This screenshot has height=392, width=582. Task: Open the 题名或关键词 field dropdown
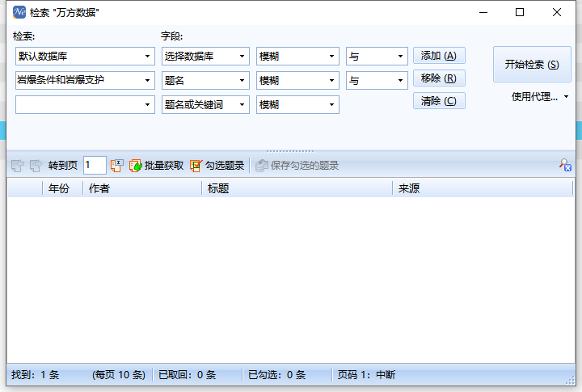click(242, 105)
